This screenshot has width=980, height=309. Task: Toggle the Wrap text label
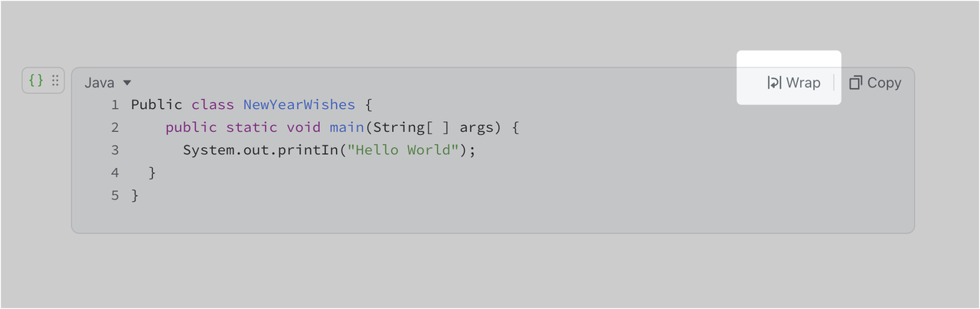[x=803, y=83]
